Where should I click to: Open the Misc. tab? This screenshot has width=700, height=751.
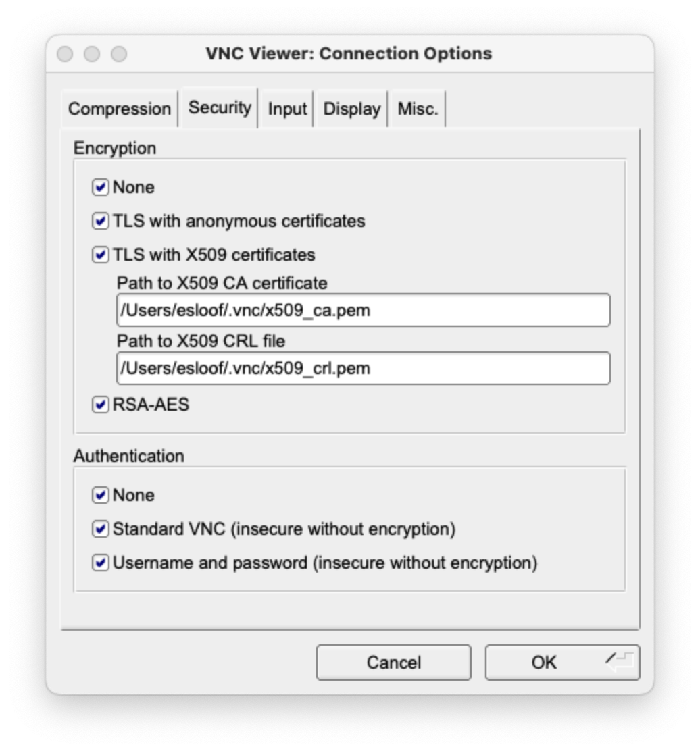418,109
